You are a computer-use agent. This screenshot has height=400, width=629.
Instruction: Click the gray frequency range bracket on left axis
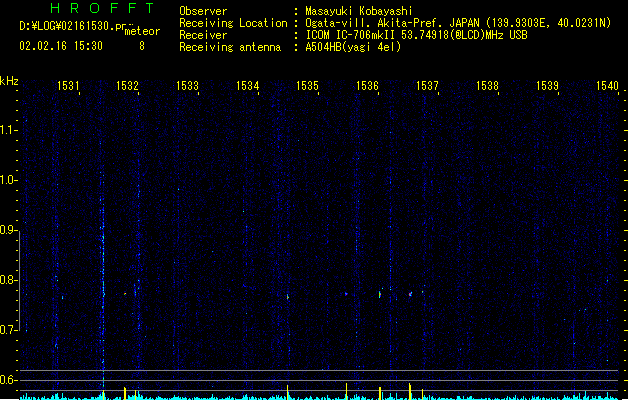19,280
